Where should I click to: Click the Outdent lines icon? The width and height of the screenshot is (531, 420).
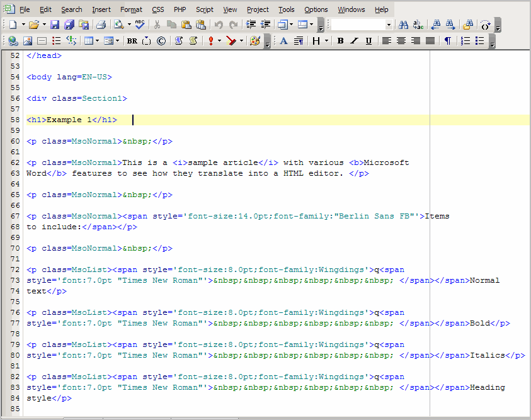(x=266, y=25)
